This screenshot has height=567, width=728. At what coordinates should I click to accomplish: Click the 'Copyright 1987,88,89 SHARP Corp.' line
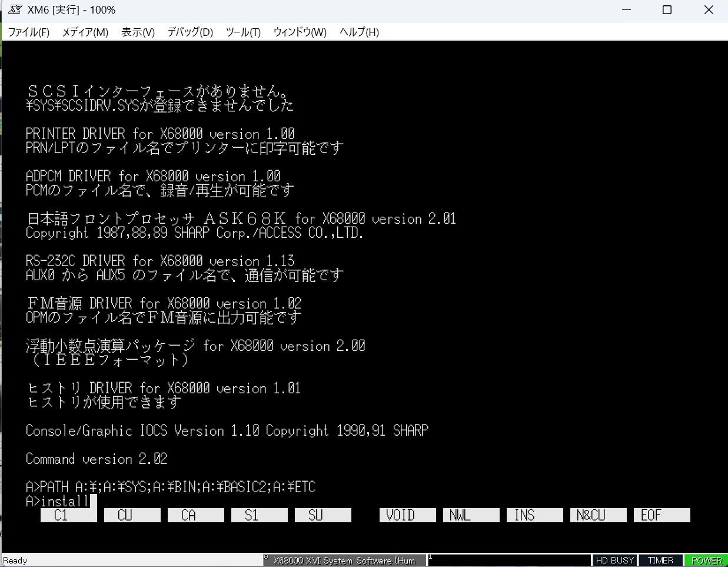(x=195, y=233)
